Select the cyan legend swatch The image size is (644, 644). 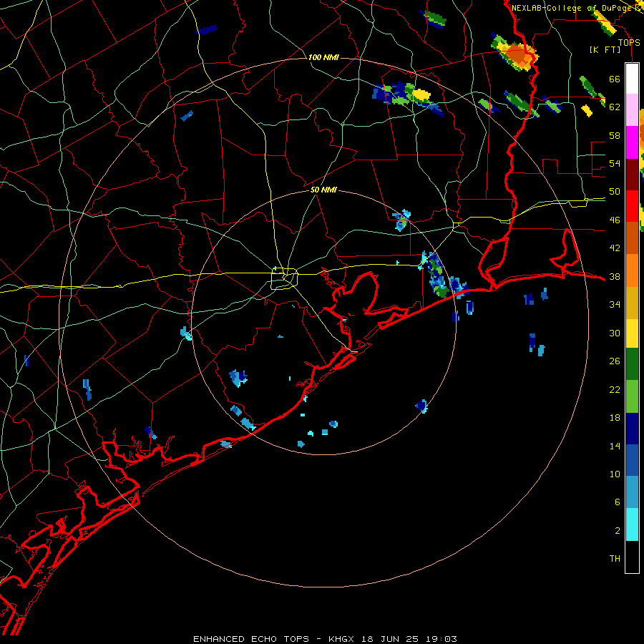click(632, 525)
